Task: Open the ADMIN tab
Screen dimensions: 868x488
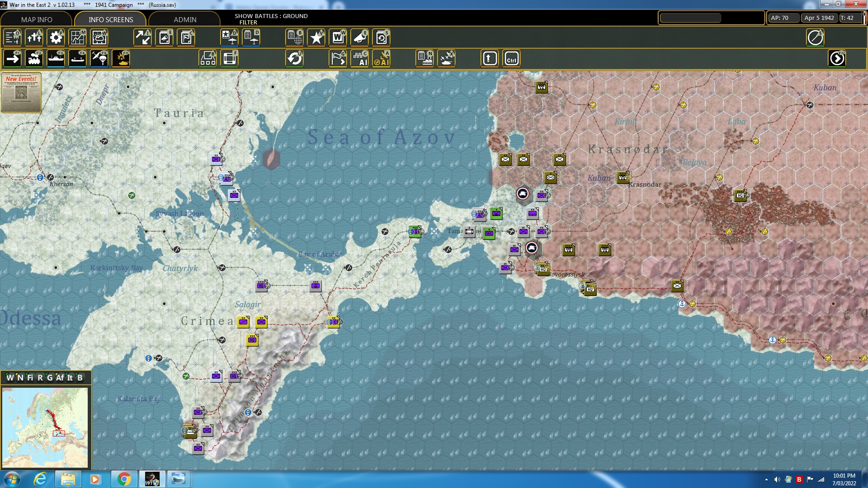Action: (x=185, y=19)
